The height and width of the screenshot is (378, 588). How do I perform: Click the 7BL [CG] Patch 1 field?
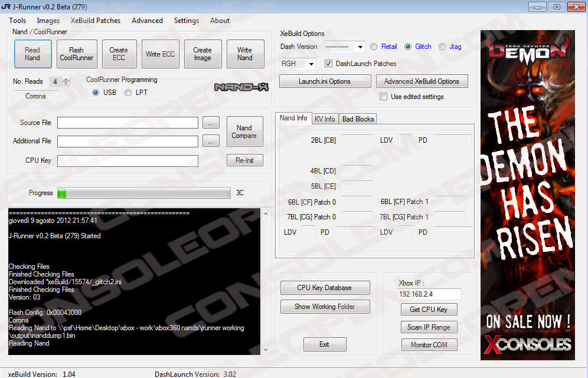[x=449, y=217]
